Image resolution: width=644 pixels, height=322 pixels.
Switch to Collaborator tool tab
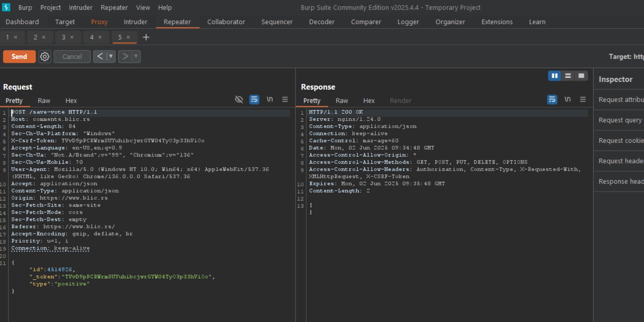(226, 22)
